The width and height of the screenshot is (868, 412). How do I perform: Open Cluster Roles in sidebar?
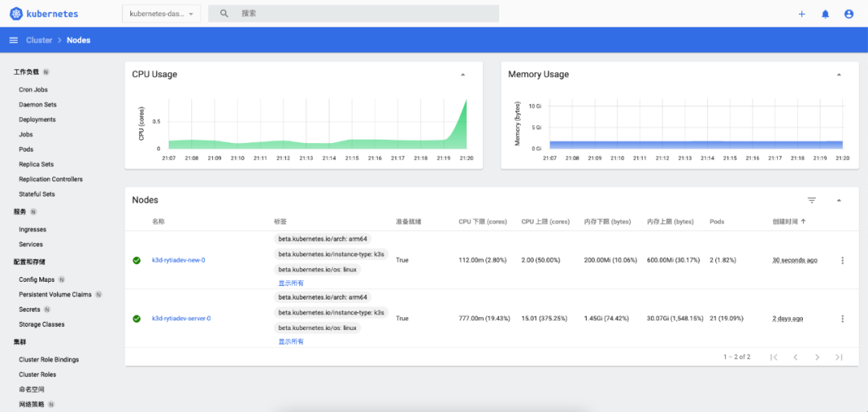pyautogui.click(x=37, y=374)
